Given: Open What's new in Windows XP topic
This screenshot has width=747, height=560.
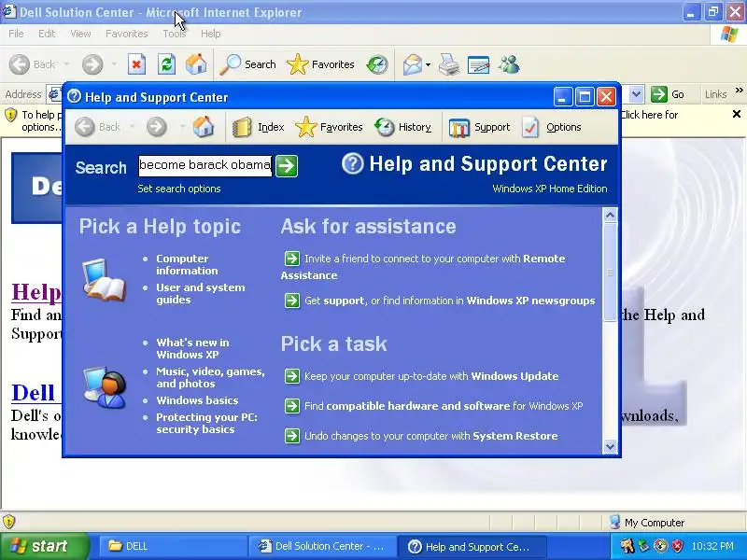Looking at the screenshot, I should click(x=192, y=348).
